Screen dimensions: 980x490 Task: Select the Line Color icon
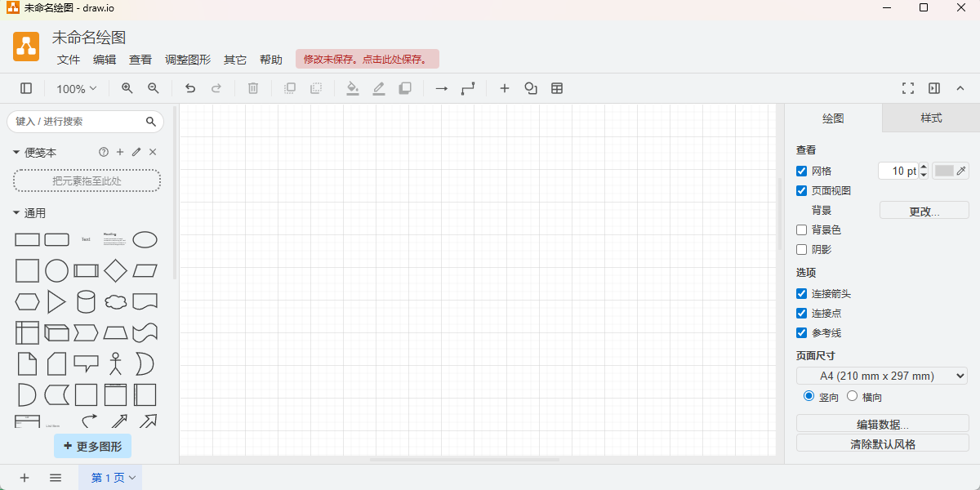(x=379, y=88)
